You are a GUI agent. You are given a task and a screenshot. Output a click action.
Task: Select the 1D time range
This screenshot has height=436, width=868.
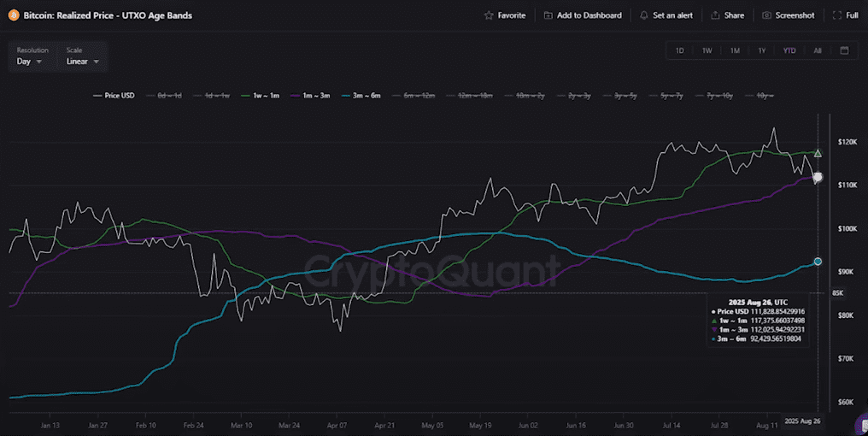point(680,50)
